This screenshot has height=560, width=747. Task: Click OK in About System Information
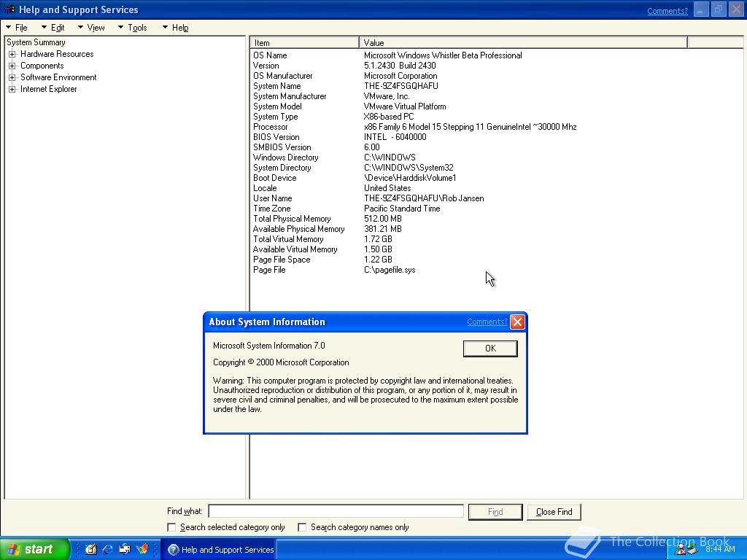click(490, 349)
